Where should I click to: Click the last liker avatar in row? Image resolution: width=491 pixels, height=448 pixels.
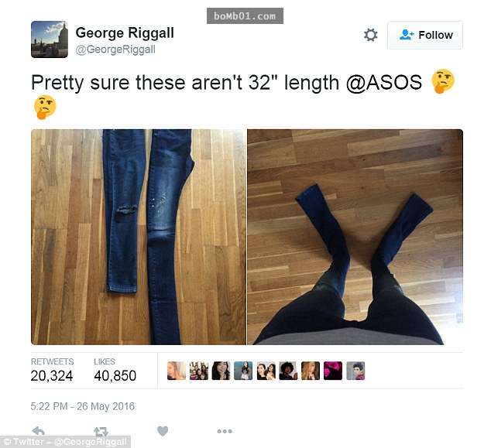(355, 371)
